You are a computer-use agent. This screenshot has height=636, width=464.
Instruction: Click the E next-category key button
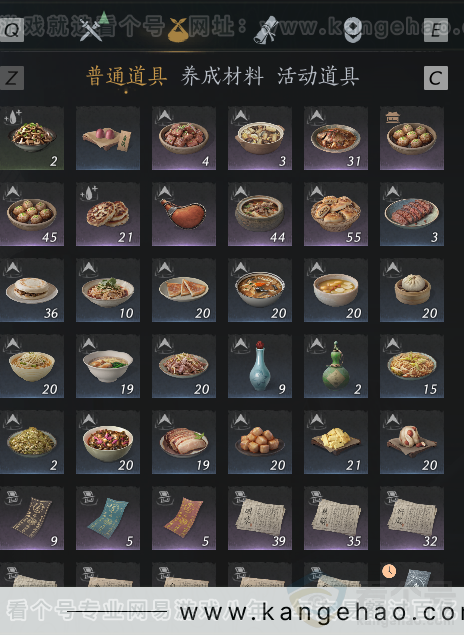[x=436, y=30]
